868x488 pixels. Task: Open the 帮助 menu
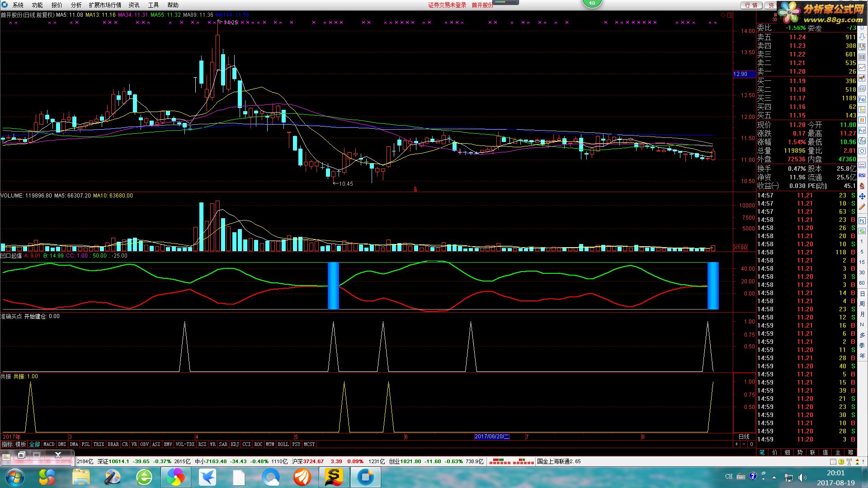[173, 5]
